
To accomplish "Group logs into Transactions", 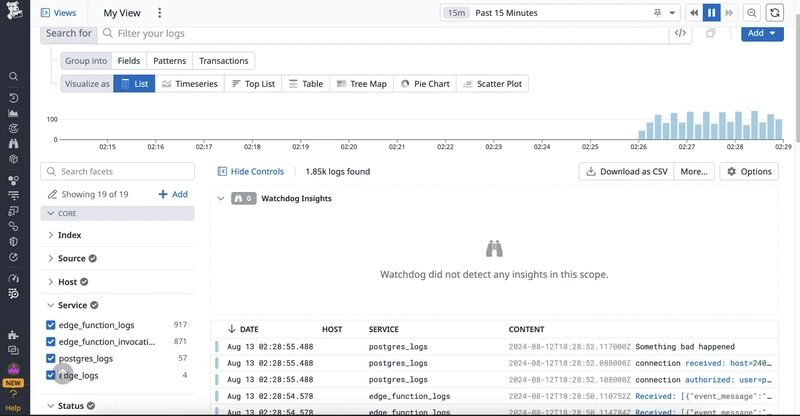I will tap(223, 61).
